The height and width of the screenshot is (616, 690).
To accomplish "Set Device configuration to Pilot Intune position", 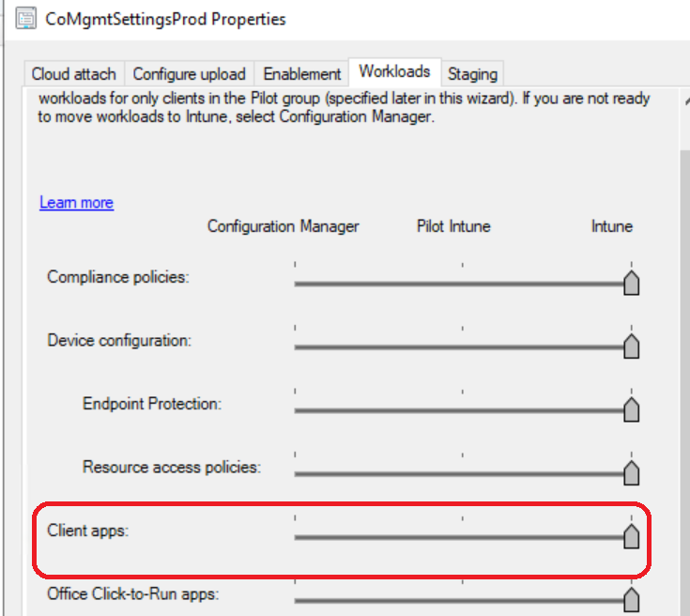I will [463, 346].
